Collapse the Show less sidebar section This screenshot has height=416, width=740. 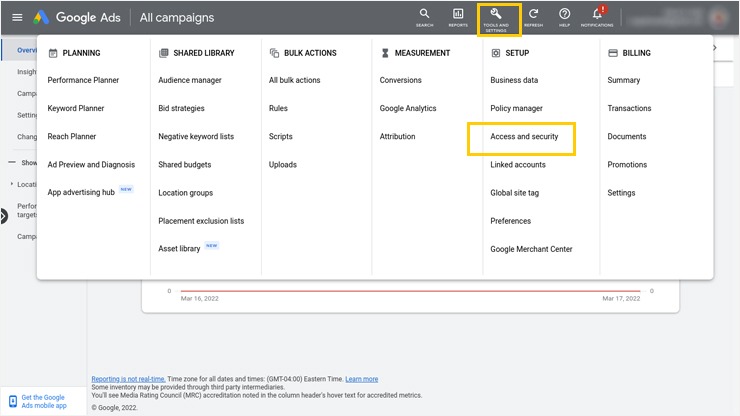(x=23, y=162)
